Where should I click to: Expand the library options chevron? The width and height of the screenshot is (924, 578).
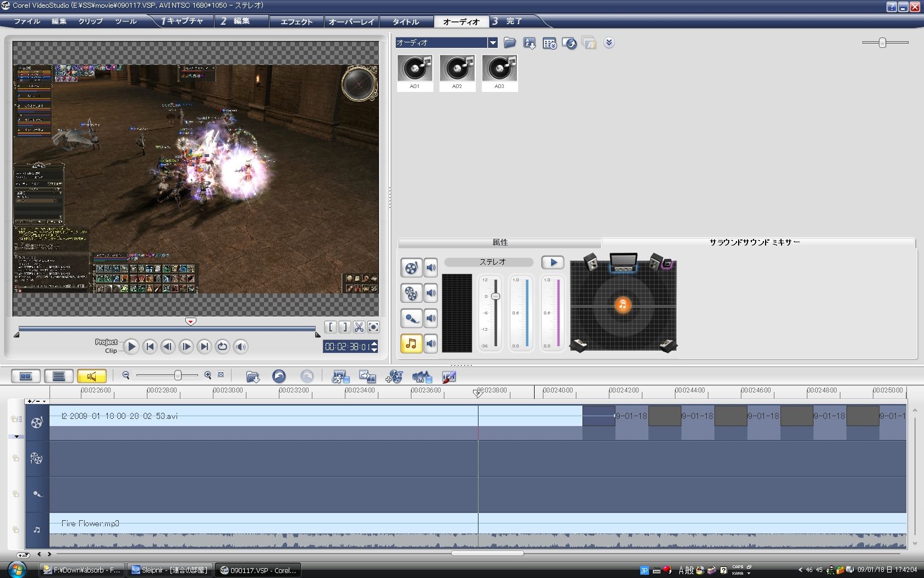click(609, 43)
